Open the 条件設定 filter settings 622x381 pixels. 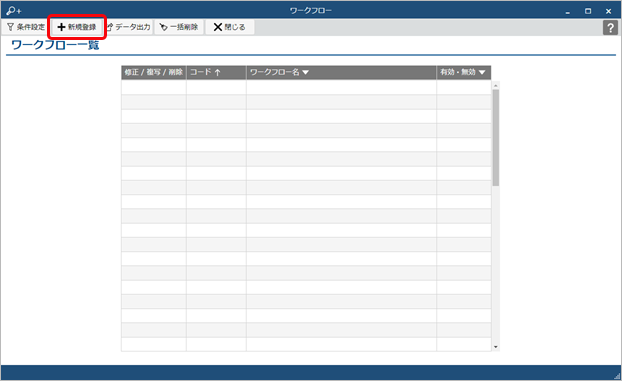pyautogui.click(x=26, y=27)
